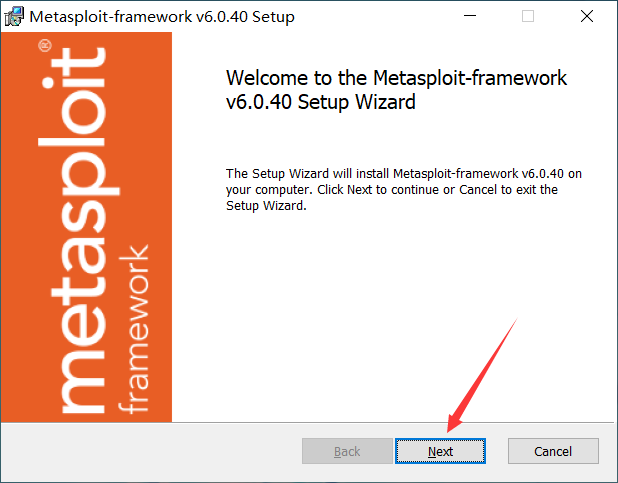The image size is (618, 483).
Task: Click the metasploit framework logo banner
Action: click(x=86, y=227)
